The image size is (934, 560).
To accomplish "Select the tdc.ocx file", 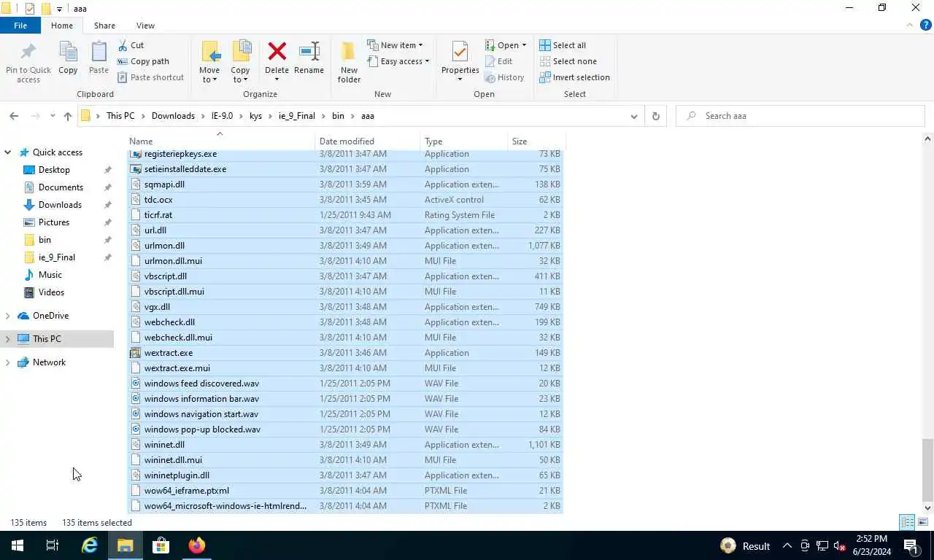I will [x=345, y=200].
